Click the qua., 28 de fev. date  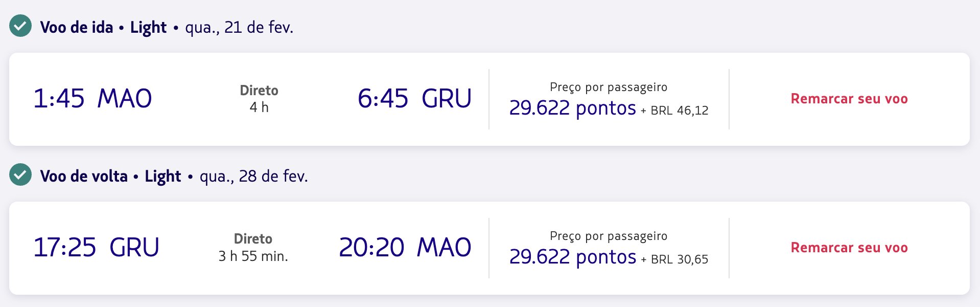(x=254, y=176)
